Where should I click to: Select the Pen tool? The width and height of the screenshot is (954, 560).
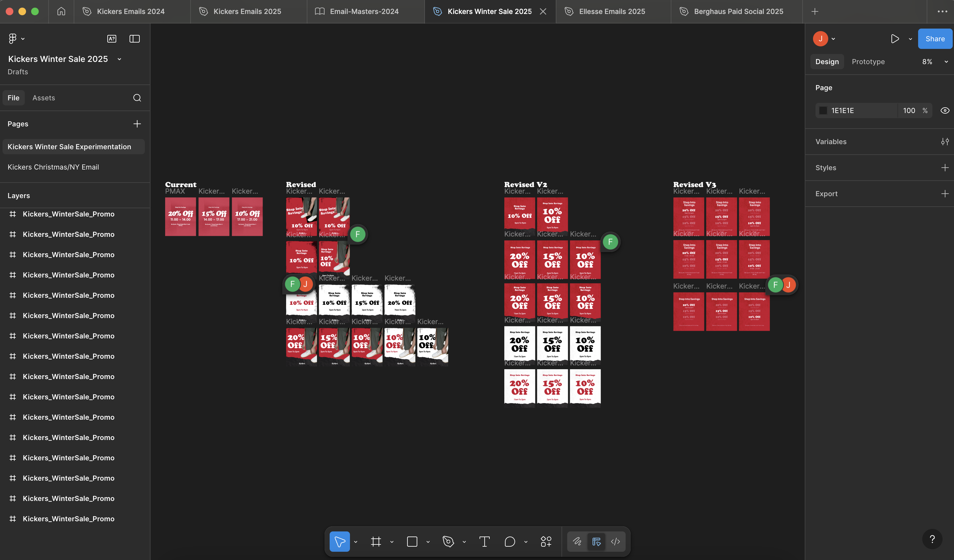(x=448, y=542)
